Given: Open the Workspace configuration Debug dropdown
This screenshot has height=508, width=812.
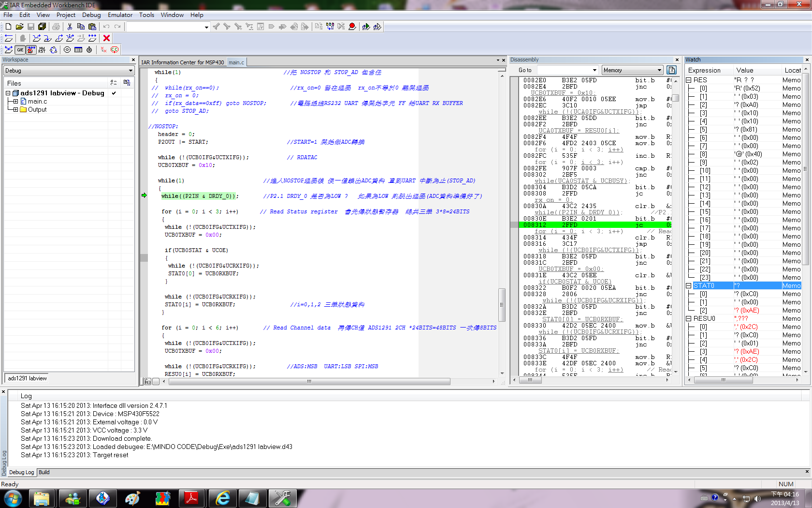Looking at the screenshot, I should point(130,71).
